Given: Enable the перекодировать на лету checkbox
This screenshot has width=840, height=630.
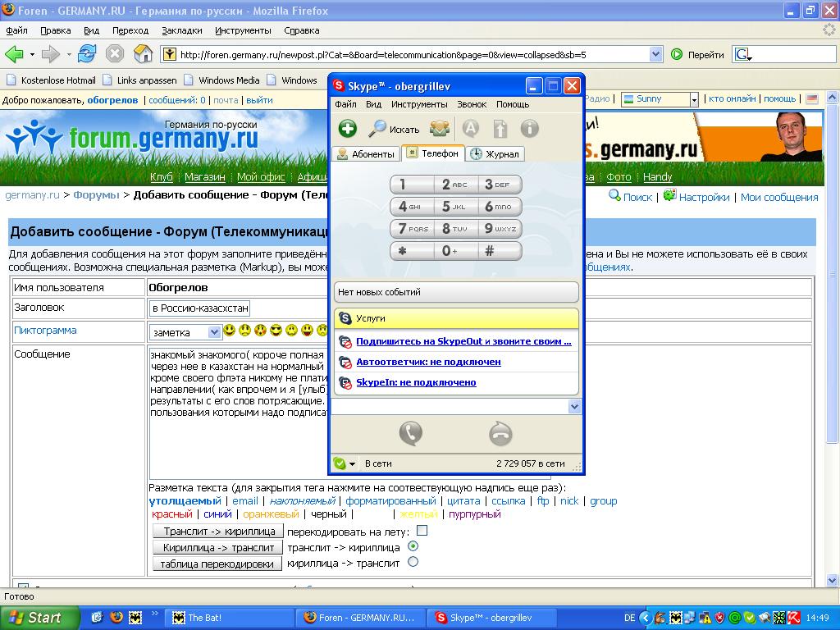Looking at the screenshot, I should pos(422,531).
